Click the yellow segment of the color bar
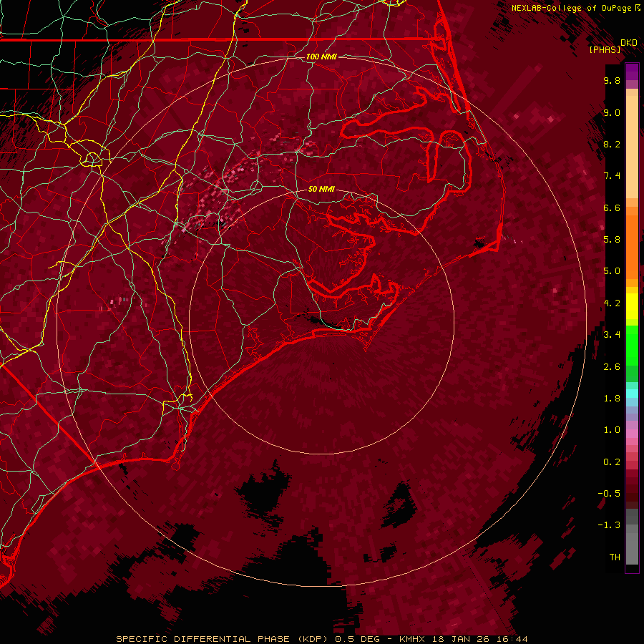The width and height of the screenshot is (644, 644). coord(632,306)
